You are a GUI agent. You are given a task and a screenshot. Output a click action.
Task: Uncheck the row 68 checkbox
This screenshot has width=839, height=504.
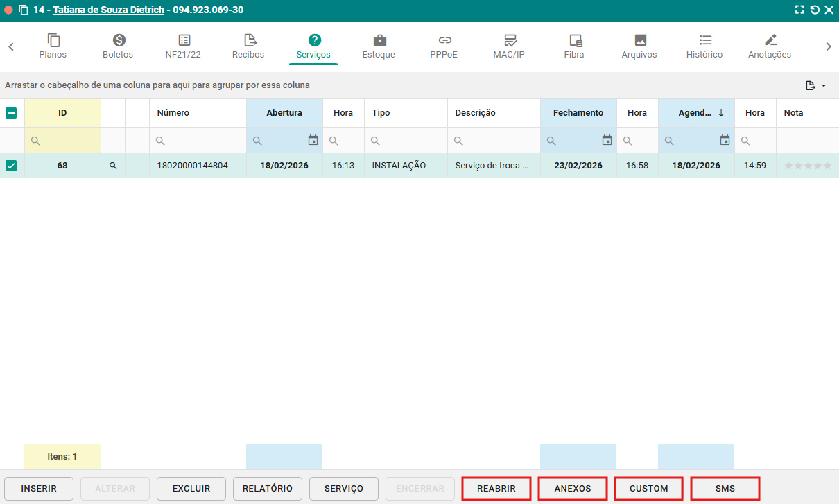pyautogui.click(x=11, y=166)
